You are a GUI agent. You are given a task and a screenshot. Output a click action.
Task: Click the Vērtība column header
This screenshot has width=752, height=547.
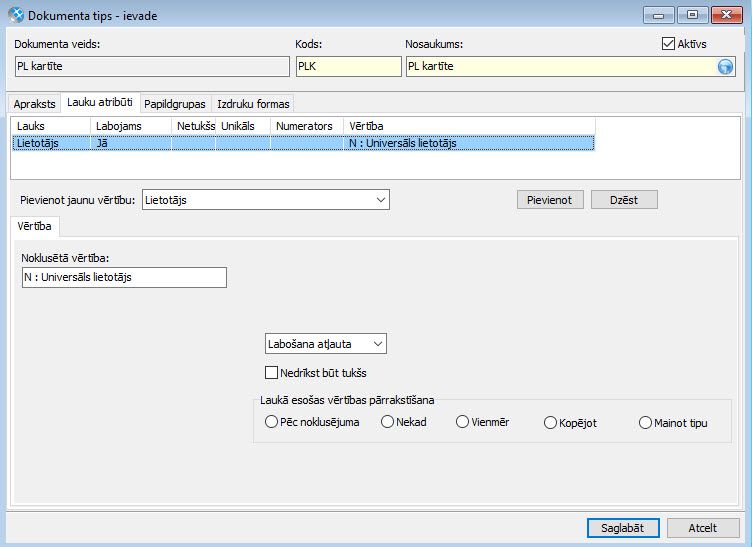pyautogui.click(x=470, y=126)
